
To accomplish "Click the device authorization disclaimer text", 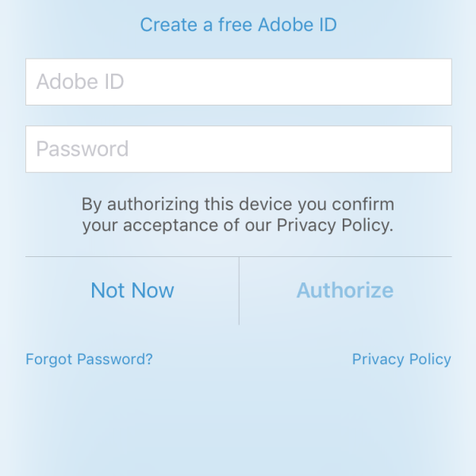I will (238, 214).
